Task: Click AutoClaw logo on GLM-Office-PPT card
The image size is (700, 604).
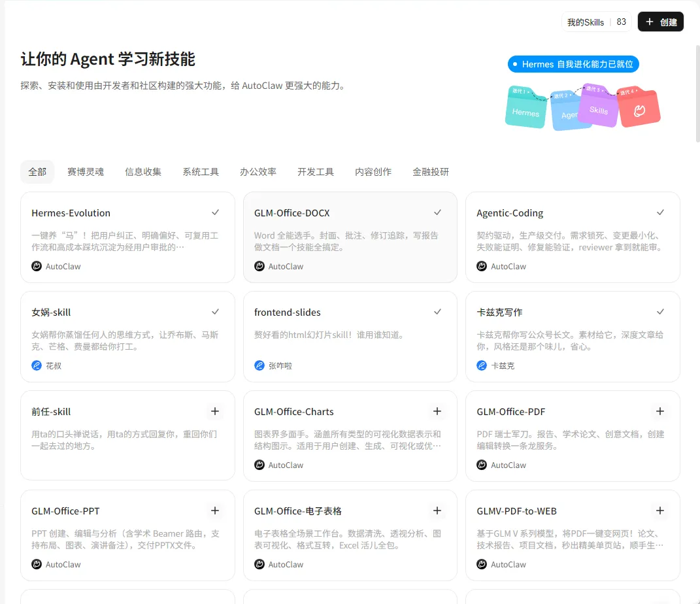Action: click(x=37, y=564)
